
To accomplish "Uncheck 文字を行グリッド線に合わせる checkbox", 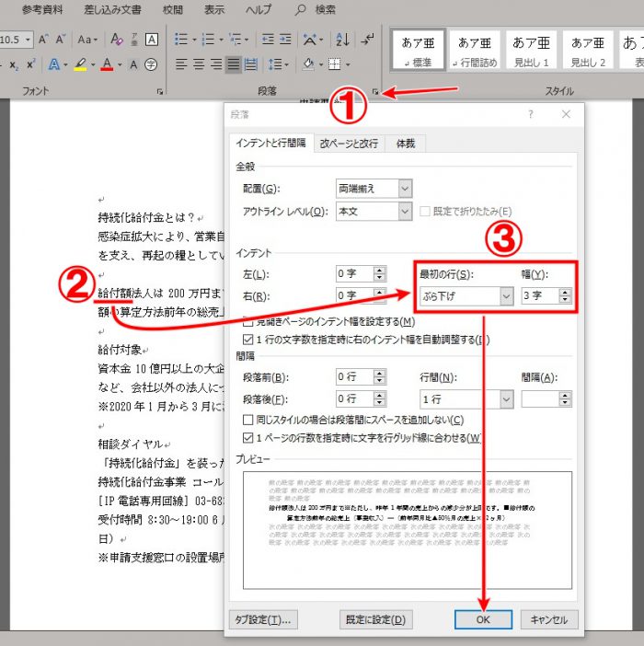I will 247,438.
